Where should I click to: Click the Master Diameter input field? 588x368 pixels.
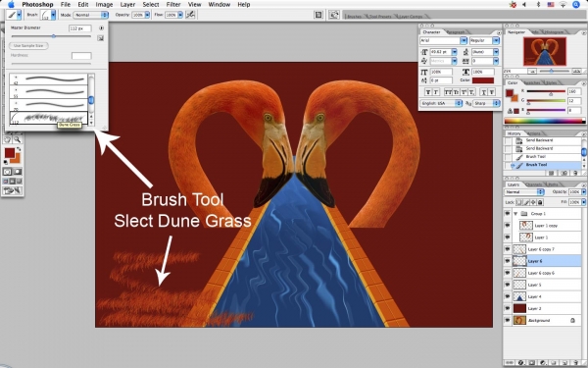pyautogui.click(x=80, y=28)
